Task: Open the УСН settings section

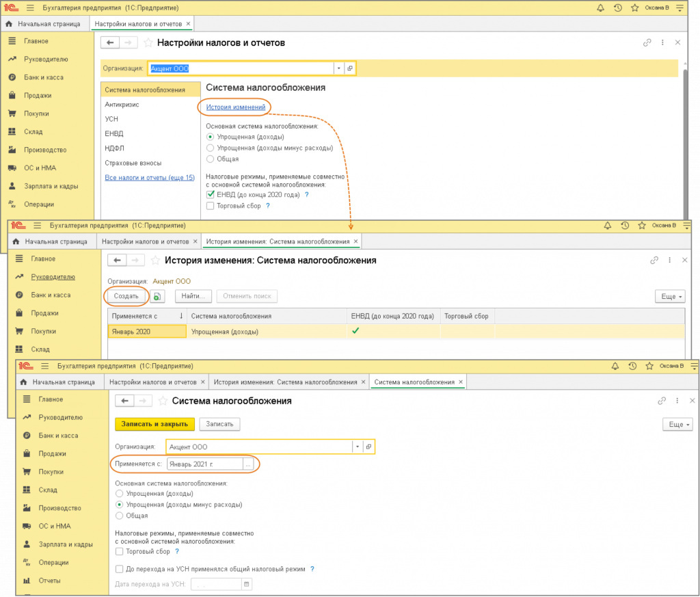Action: [112, 119]
